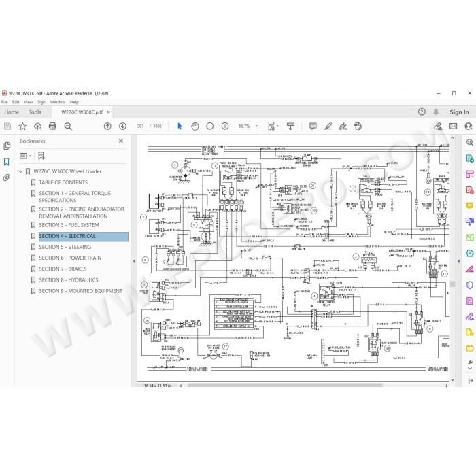Toggle Bookmarks panel side icon
476x476 pixels.
[x=6, y=162]
